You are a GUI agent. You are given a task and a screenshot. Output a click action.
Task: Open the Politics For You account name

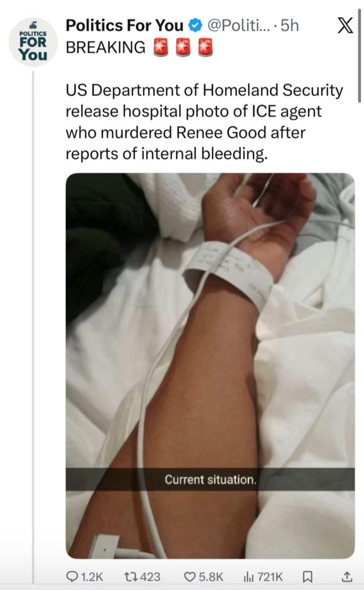point(124,26)
